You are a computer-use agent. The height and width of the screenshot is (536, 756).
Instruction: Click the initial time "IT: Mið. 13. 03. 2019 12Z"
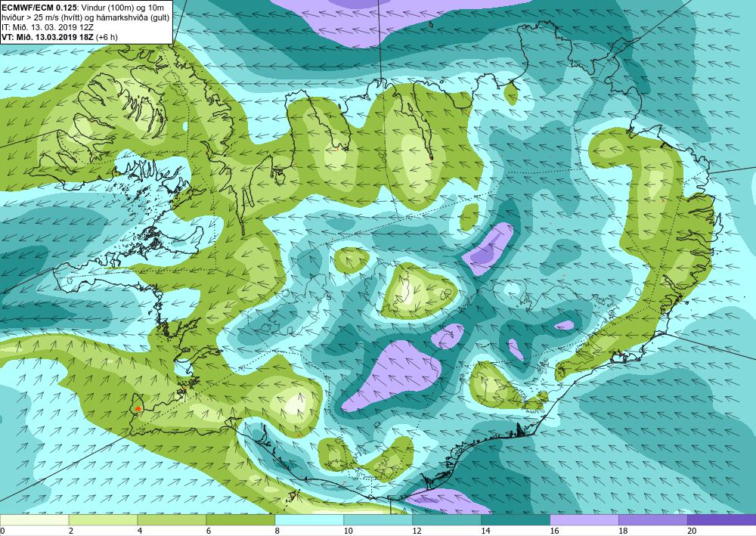46,27
